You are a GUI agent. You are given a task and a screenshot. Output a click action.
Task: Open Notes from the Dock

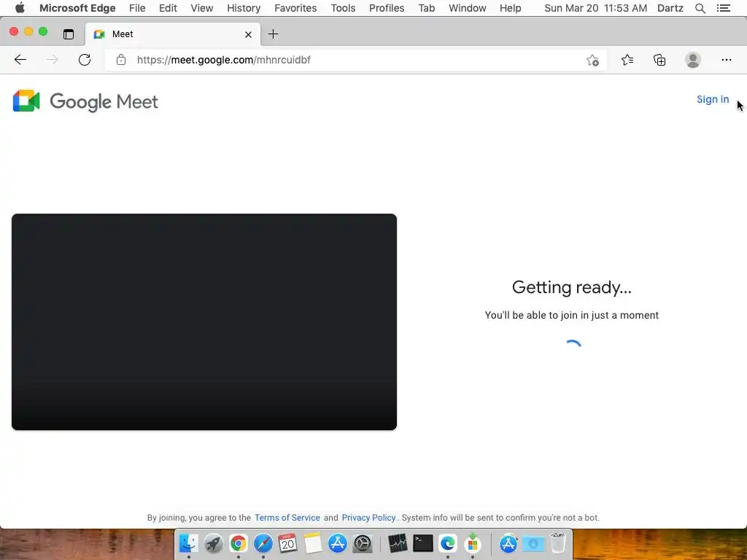click(x=312, y=542)
